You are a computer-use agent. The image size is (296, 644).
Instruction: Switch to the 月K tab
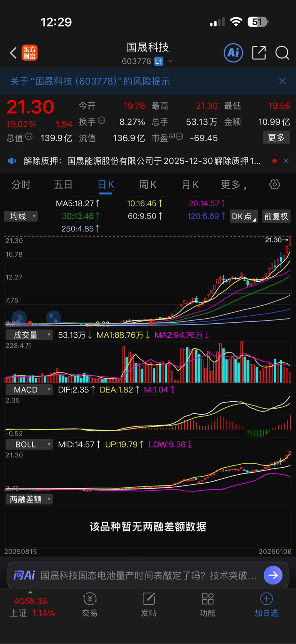[x=190, y=185]
